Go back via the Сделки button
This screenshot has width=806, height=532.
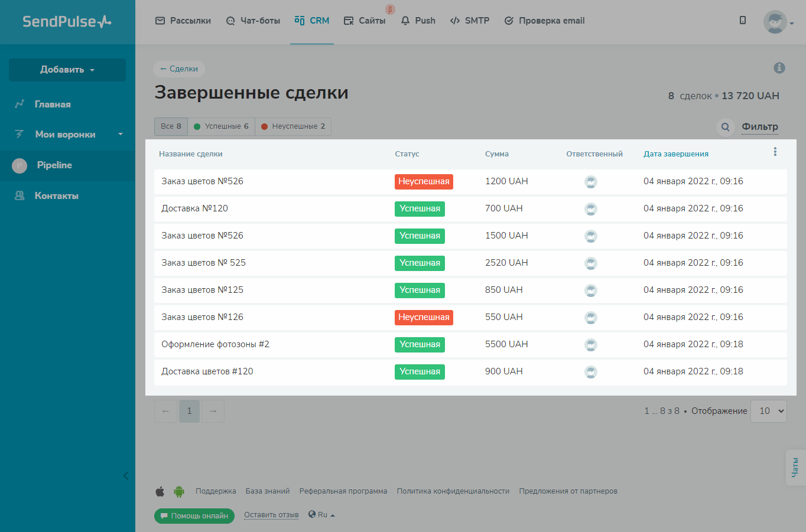click(x=179, y=69)
